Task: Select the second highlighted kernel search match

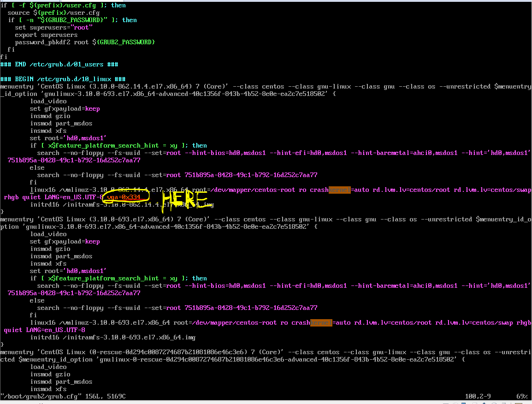Action: (x=321, y=322)
